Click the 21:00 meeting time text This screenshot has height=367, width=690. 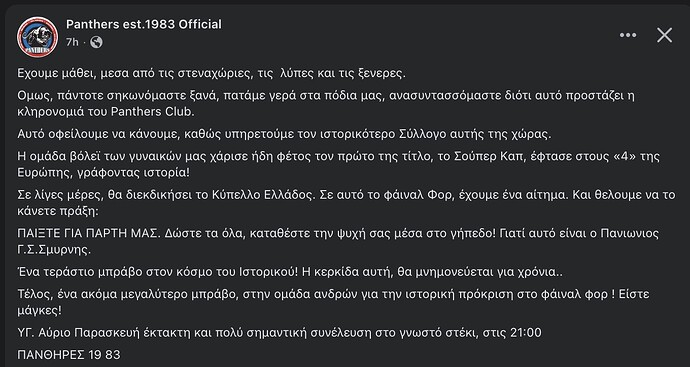tap(526, 333)
